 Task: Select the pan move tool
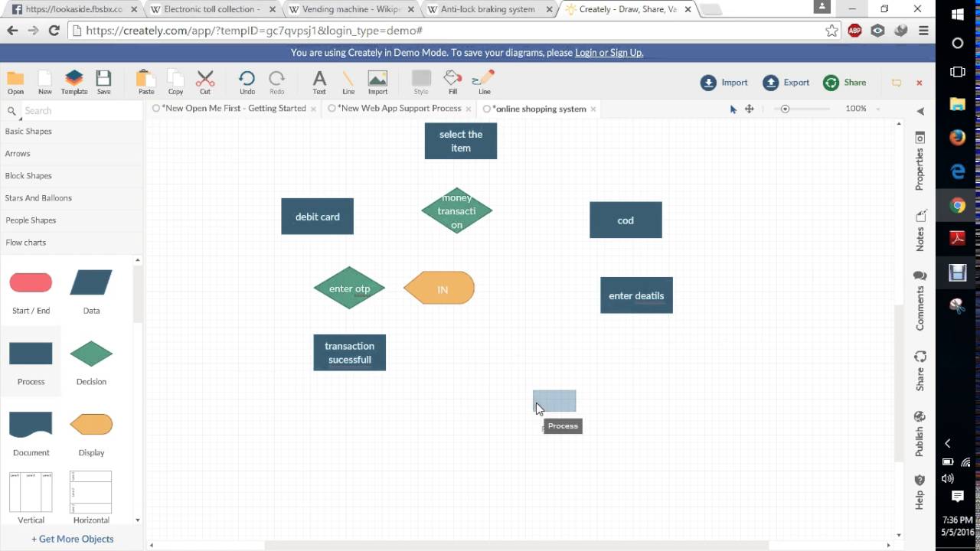pyautogui.click(x=750, y=109)
